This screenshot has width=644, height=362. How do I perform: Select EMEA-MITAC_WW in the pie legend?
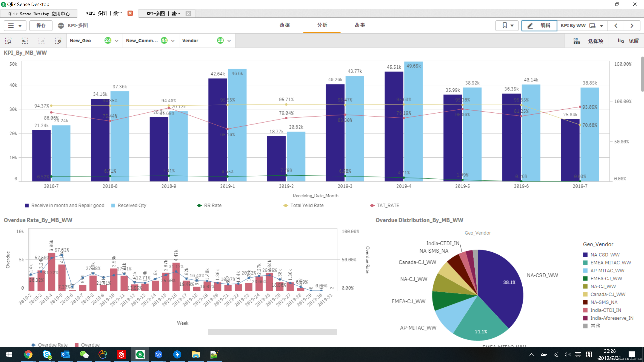[607, 263]
